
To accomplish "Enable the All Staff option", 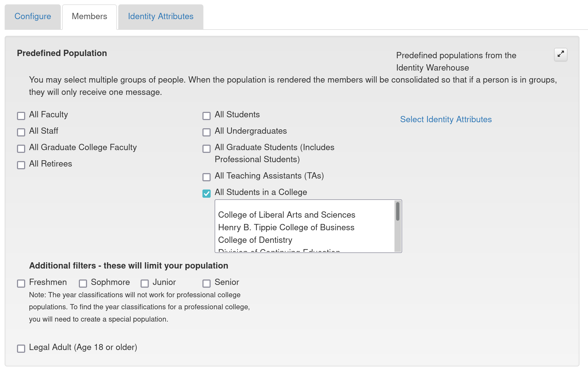I will pyautogui.click(x=21, y=132).
